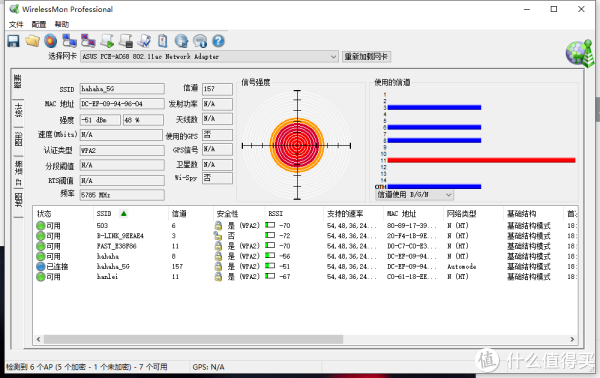600x378 pixels.
Task: Open the yellow folder toolbar icon
Action: pos(33,41)
